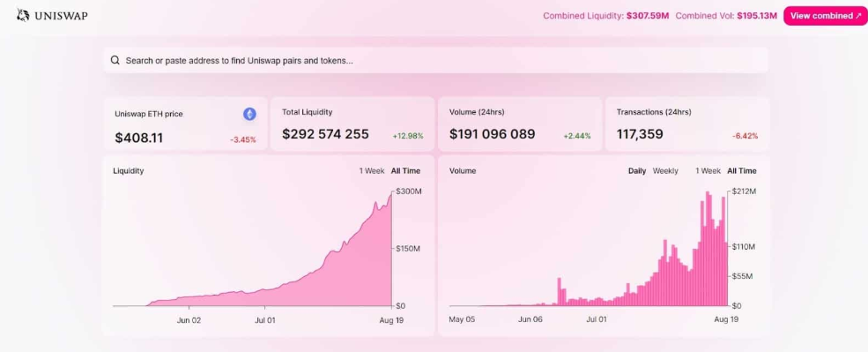Switch Volume chart to Daily
This screenshot has width=868, height=352.
[636, 171]
